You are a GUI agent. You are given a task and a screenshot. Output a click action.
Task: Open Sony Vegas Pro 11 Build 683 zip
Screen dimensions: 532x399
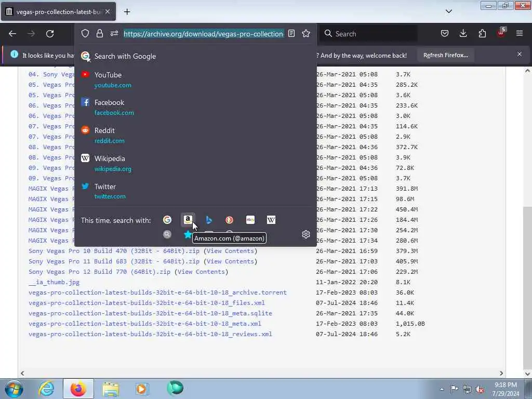(114, 261)
